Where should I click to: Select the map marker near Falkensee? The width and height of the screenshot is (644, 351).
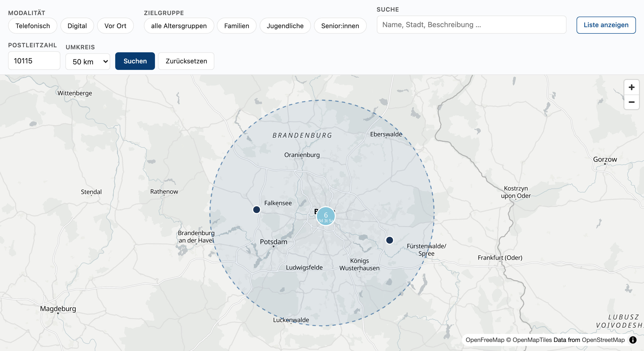click(x=257, y=209)
